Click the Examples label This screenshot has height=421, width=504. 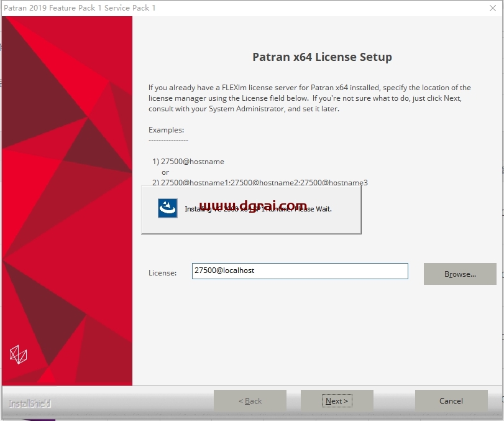pyautogui.click(x=166, y=130)
